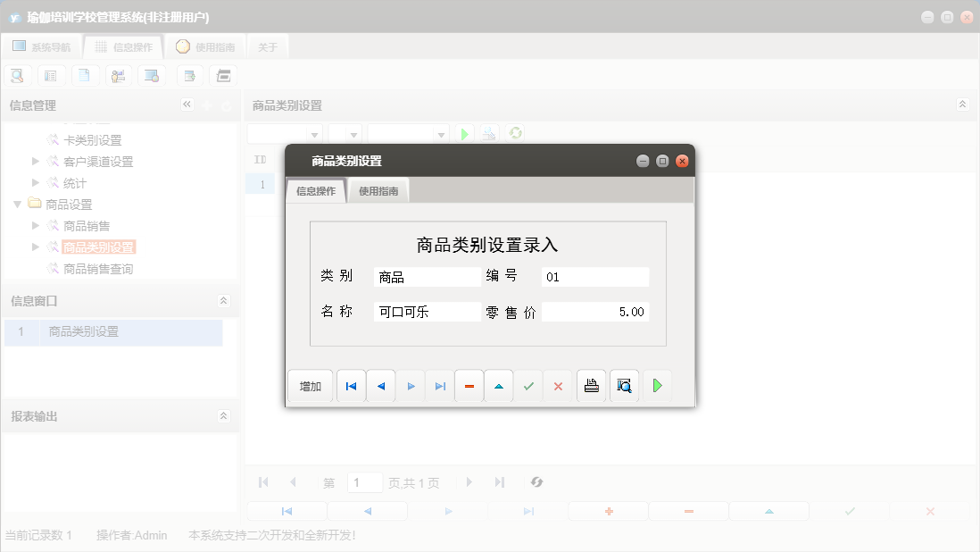Click the refresh icon above the ID column
This screenshot has height=552, width=980.
513,132
